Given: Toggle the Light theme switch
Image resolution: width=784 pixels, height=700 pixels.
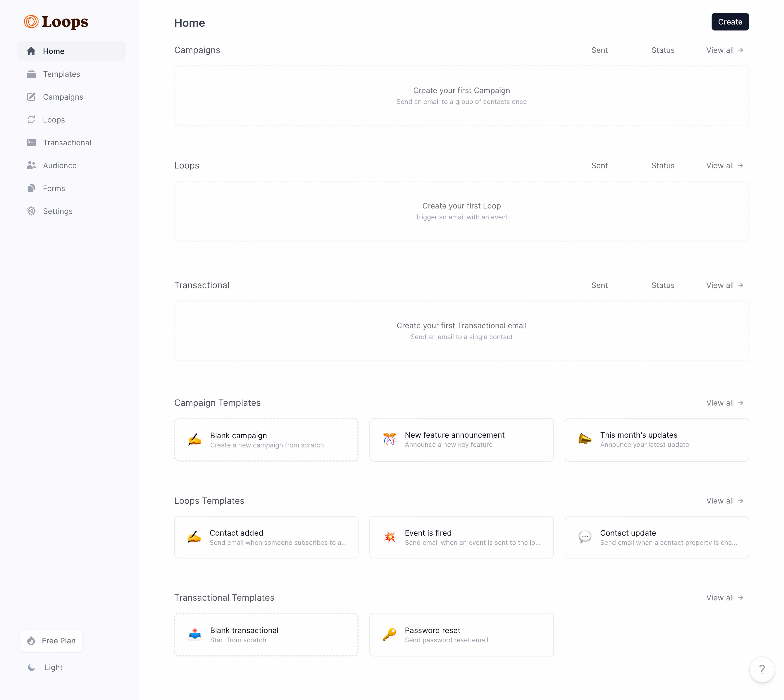Looking at the screenshot, I should [x=45, y=668].
